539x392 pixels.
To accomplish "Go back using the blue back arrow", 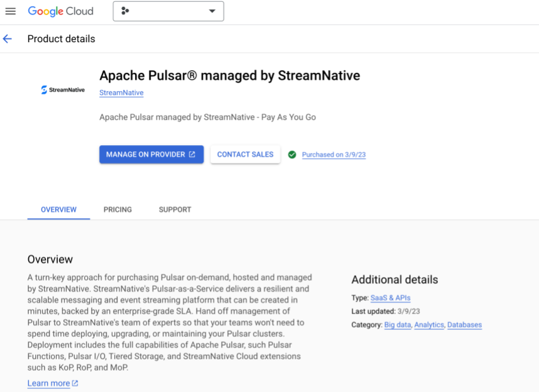I will pyautogui.click(x=7, y=38).
